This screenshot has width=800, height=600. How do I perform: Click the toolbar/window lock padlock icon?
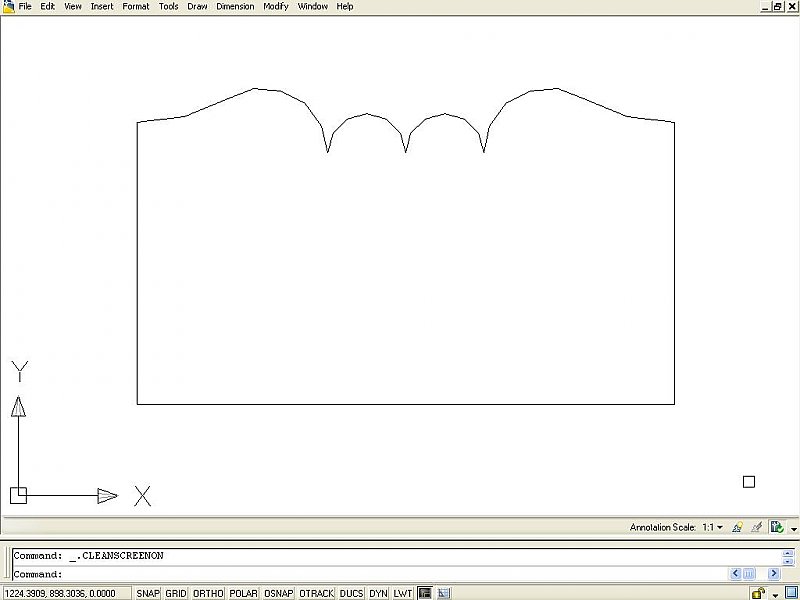[x=758, y=593]
